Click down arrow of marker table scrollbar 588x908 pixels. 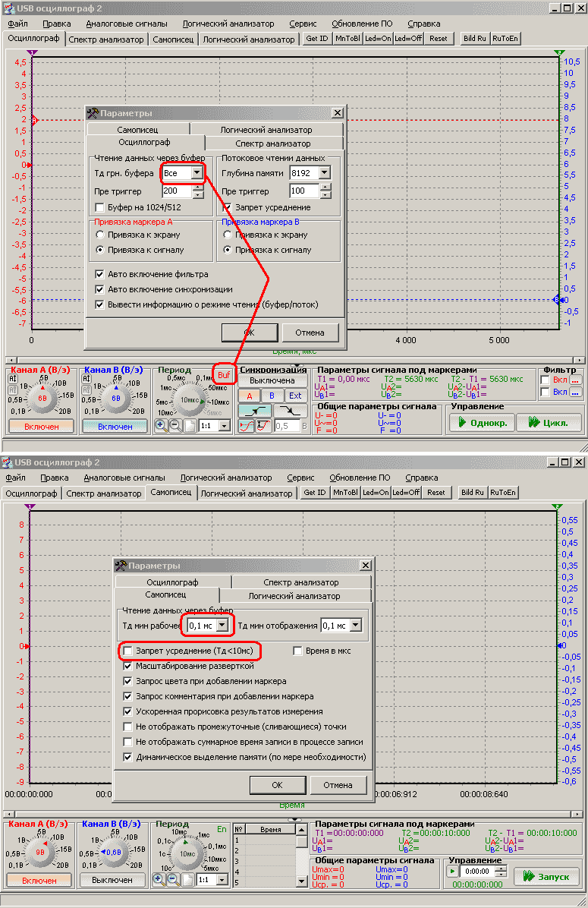pyautogui.click(x=301, y=881)
